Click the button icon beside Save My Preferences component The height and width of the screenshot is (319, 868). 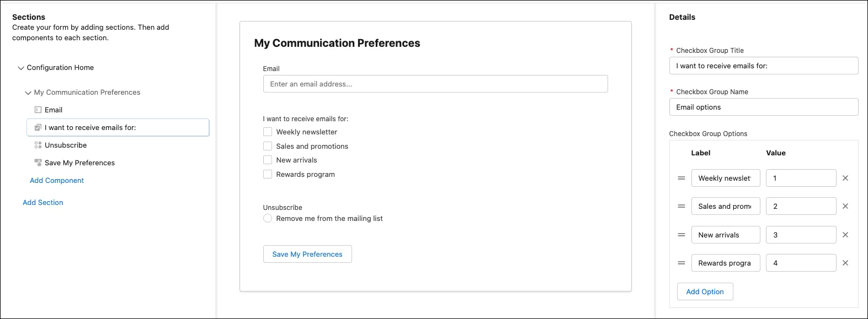click(x=38, y=163)
